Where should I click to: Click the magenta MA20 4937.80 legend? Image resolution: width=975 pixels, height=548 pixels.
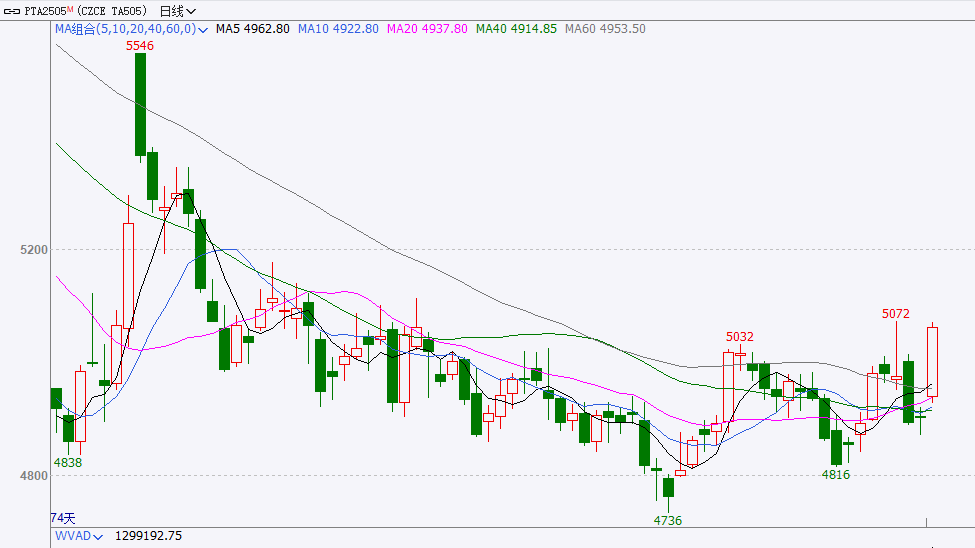point(427,29)
